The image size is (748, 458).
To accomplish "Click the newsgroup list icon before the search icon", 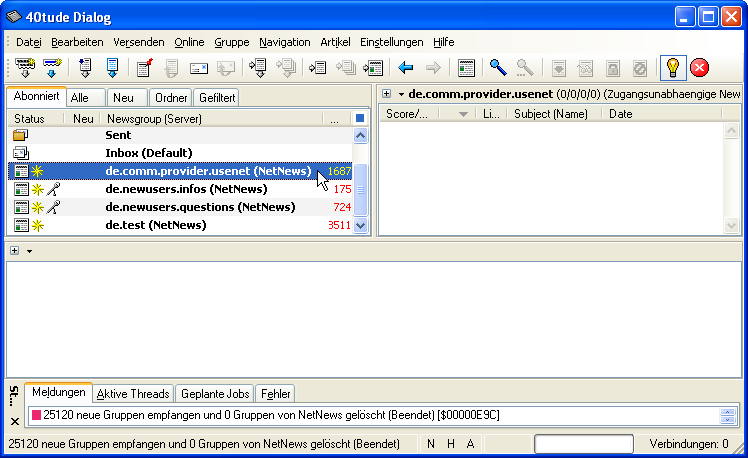I will pos(465,68).
